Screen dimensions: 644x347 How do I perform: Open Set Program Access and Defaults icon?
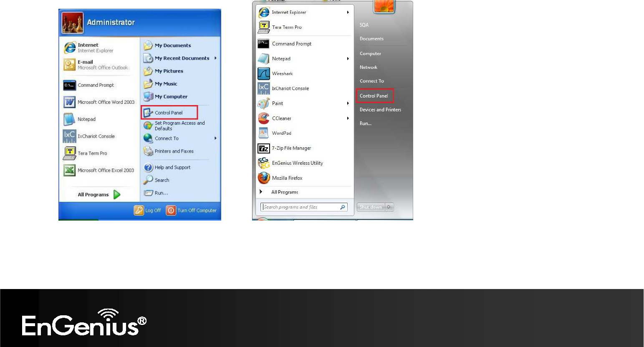pyautogui.click(x=148, y=126)
